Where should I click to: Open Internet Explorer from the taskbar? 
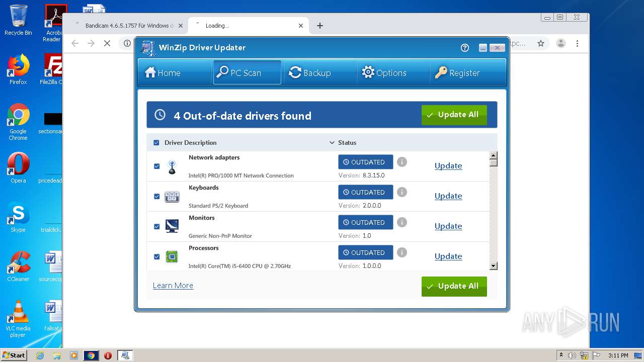(40, 355)
